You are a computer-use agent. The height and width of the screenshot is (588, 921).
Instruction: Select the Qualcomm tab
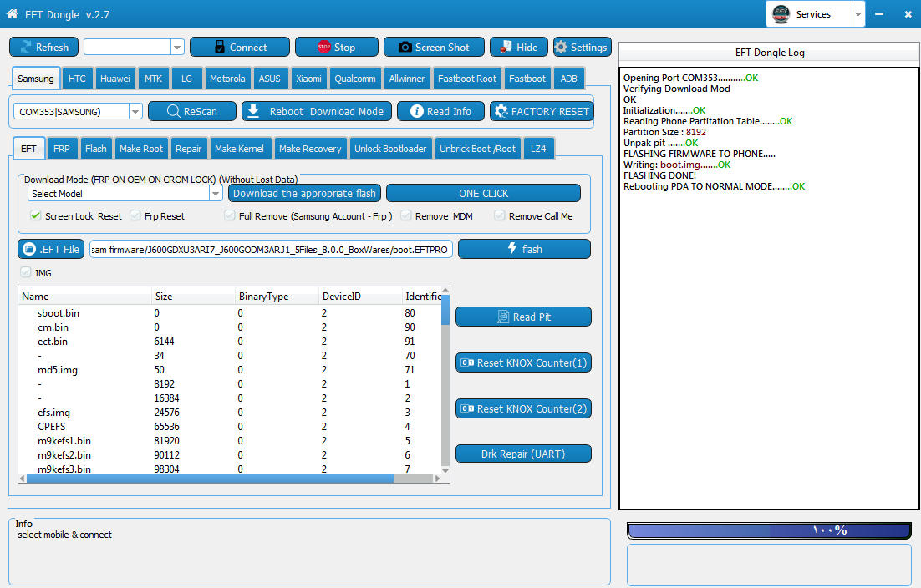354,78
